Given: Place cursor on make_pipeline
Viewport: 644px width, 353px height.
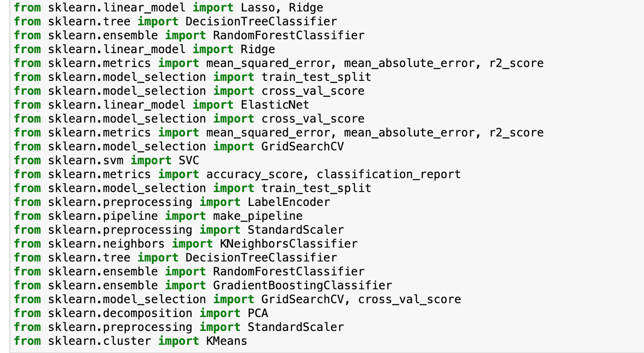Looking at the screenshot, I should tap(258, 216).
